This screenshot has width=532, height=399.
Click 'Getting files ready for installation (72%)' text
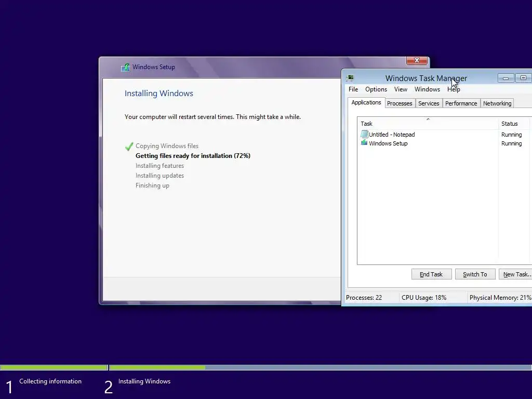coord(193,156)
